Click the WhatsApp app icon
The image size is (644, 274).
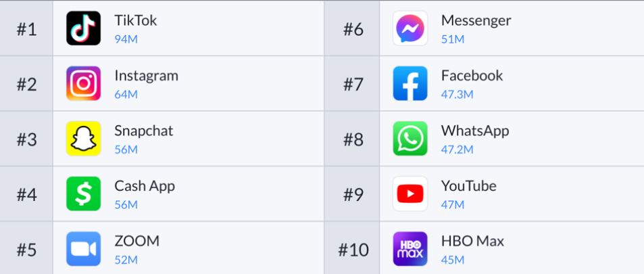pos(410,139)
